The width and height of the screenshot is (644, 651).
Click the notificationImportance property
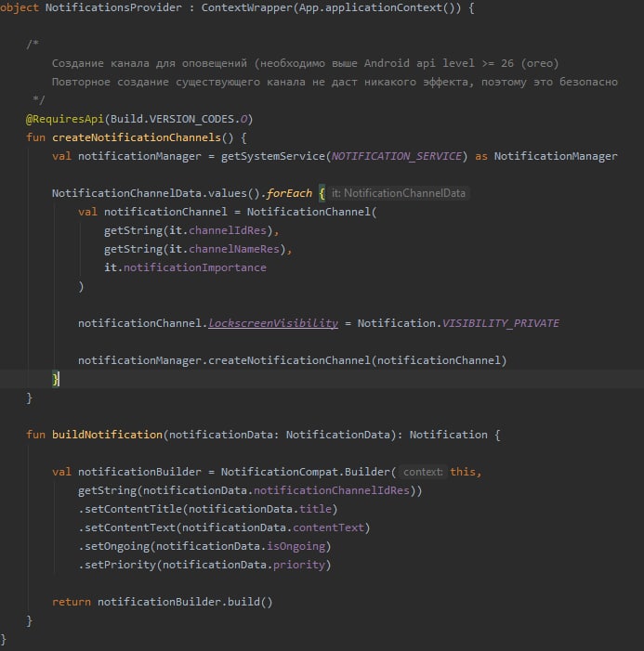click(x=195, y=267)
